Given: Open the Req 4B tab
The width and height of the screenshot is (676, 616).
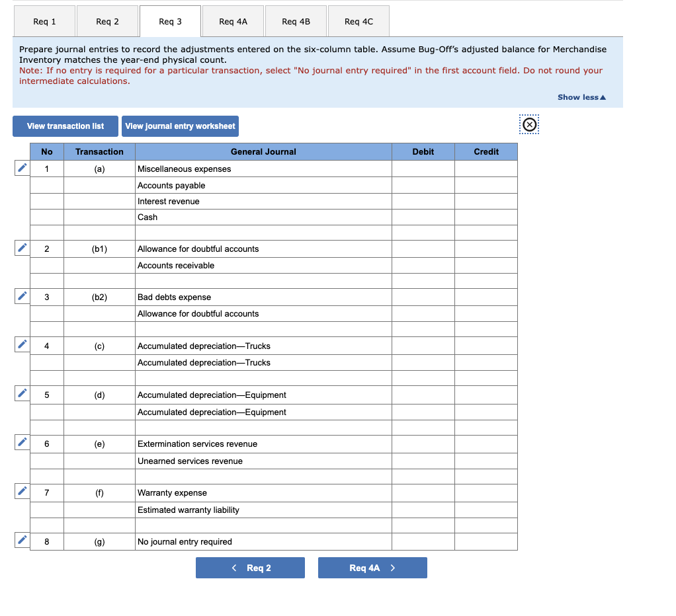Looking at the screenshot, I should [295, 20].
